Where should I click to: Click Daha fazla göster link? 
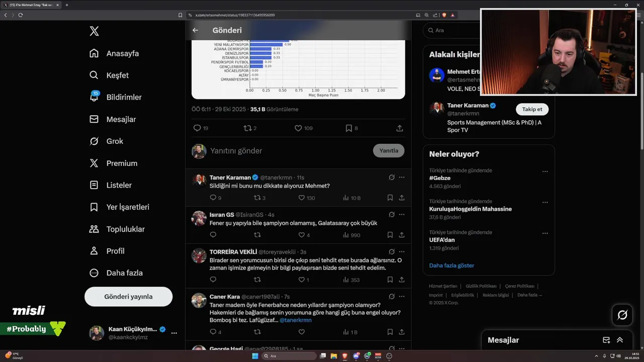point(451,265)
